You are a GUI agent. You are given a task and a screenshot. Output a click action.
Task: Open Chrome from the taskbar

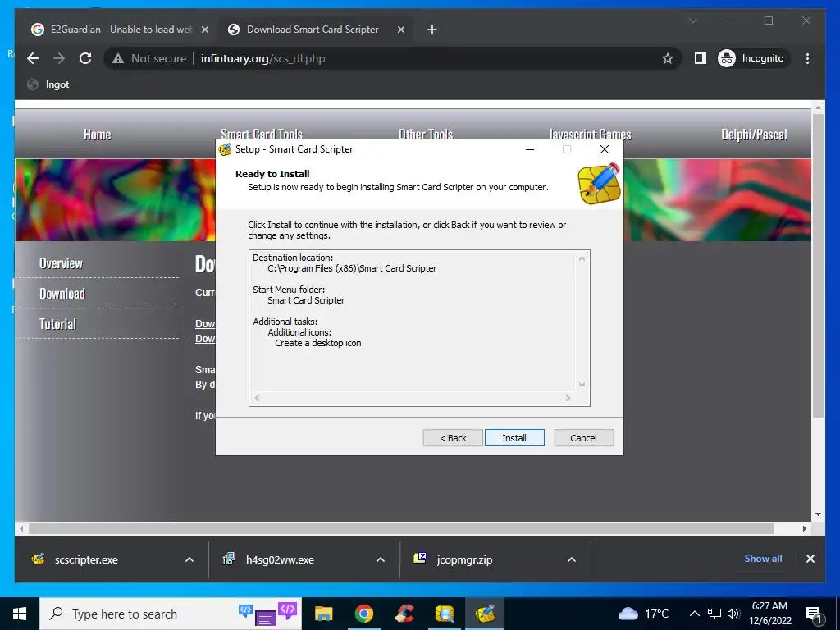click(x=363, y=614)
